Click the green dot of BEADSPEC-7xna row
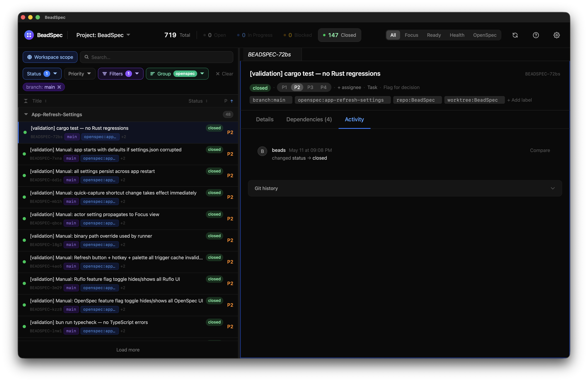 pos(24,154)
